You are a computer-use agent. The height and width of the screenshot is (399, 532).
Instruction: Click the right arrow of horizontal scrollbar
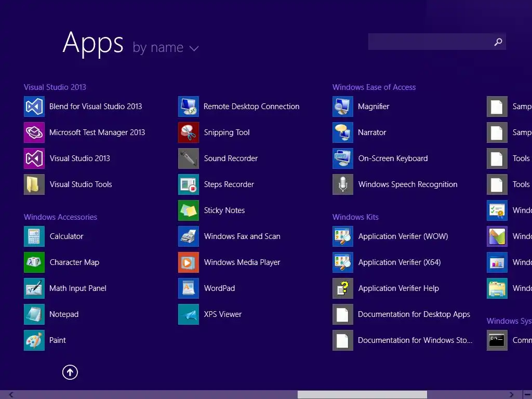(x=511, y=395)
